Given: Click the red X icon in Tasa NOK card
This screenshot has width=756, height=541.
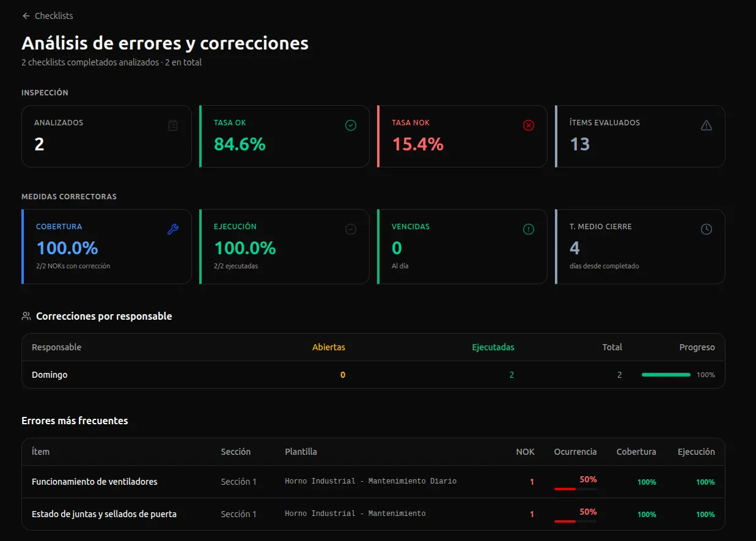Looking at the screenshot, I should pos(529,125).
